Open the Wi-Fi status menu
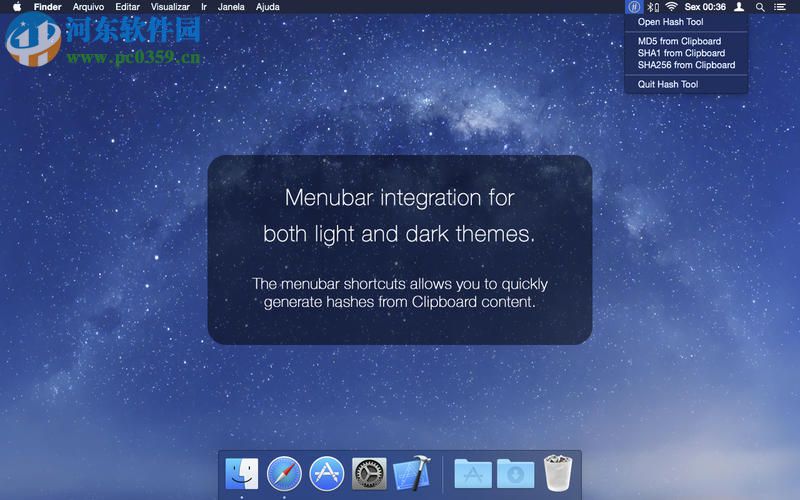This screenshot has height=500, width=800. coord(671,7)
